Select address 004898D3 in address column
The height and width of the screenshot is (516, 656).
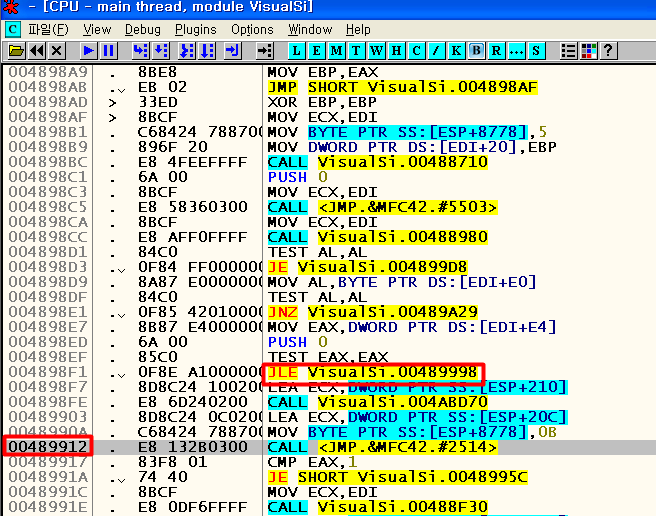click(48, 267)
